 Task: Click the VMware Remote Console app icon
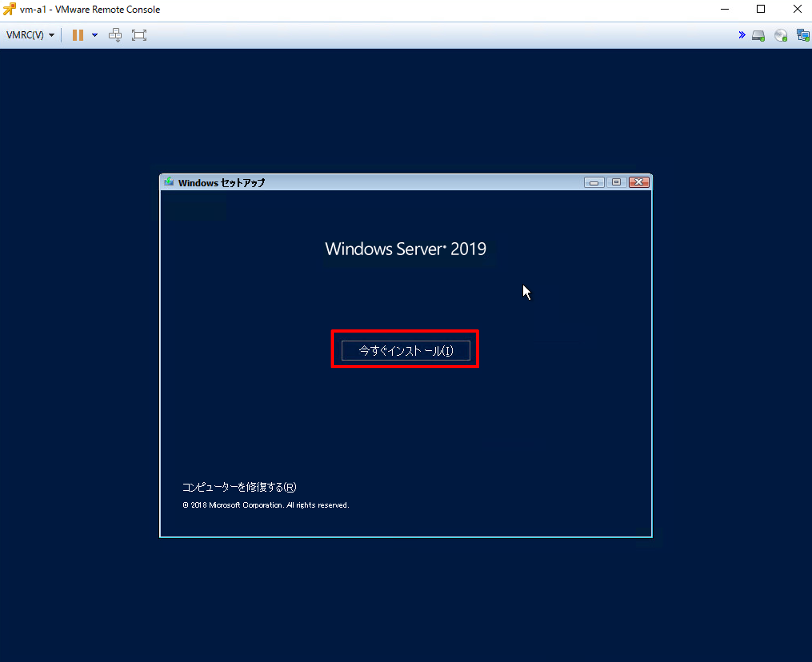coord(9,9)
